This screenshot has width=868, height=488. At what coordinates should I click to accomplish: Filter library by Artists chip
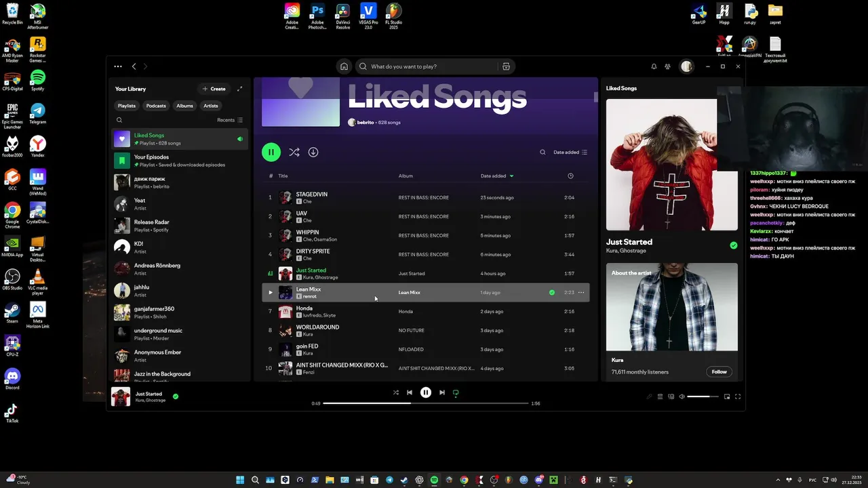211,106
